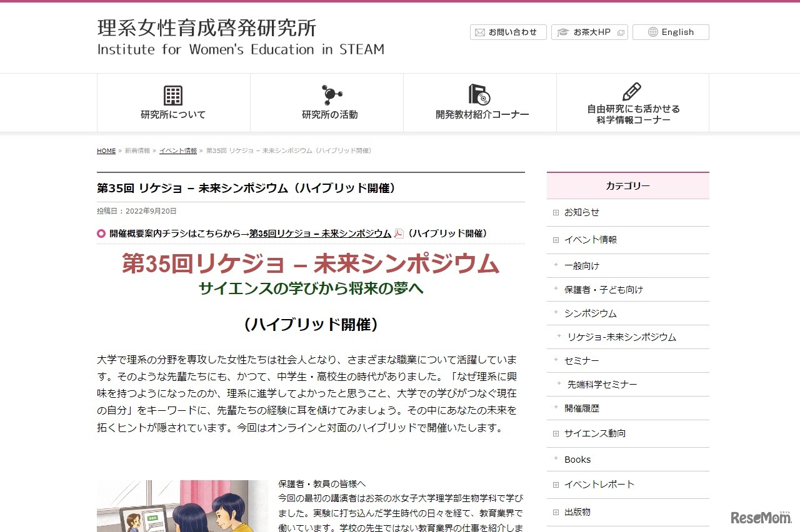Click the book and disc icon above 開発教材紹介コーナー

(479, 95)
